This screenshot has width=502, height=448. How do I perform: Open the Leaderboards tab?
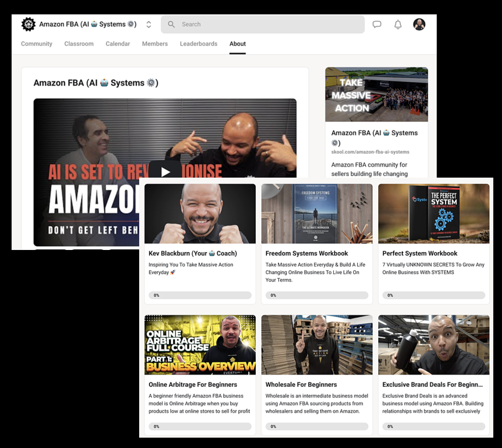(x=199, y=44)
